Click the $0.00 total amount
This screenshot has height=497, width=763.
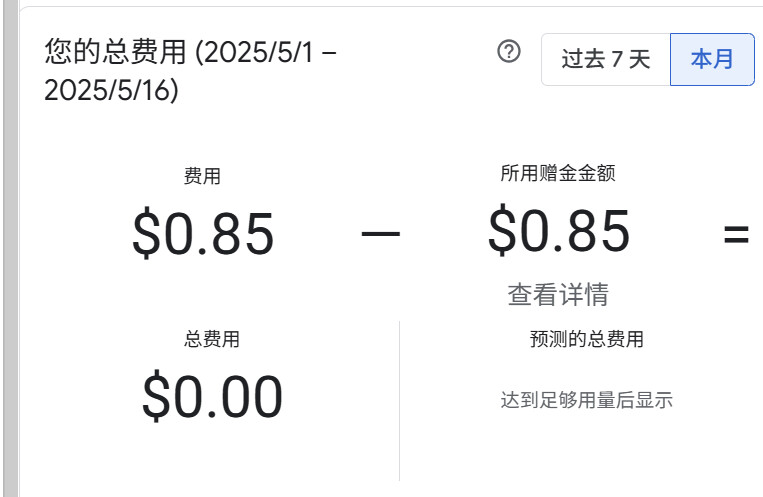(x=212, y=396)
